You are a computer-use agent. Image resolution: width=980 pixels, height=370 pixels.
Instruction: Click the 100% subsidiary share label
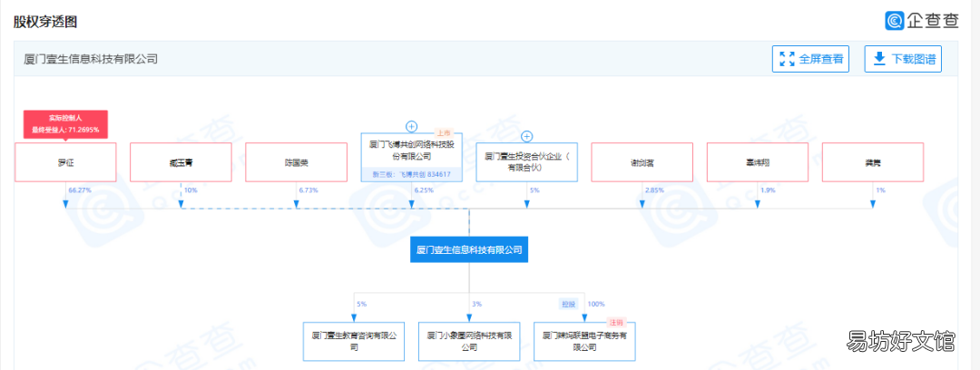[596, 304]
